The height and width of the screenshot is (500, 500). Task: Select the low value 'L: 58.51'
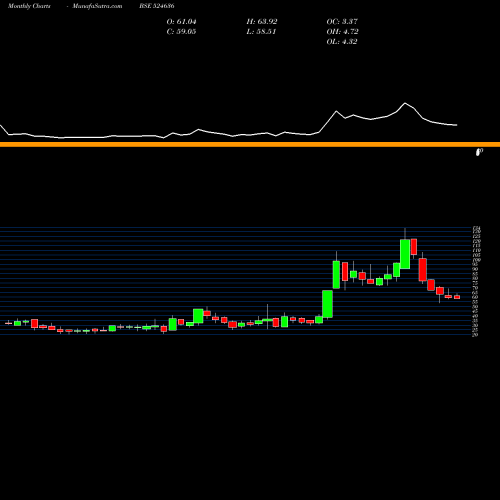pos(261,32)
